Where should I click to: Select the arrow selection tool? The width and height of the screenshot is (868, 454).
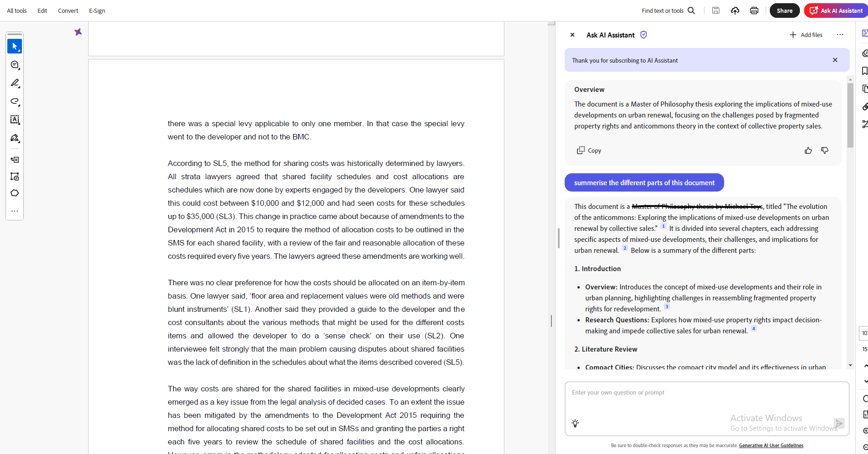coord(15,46)
